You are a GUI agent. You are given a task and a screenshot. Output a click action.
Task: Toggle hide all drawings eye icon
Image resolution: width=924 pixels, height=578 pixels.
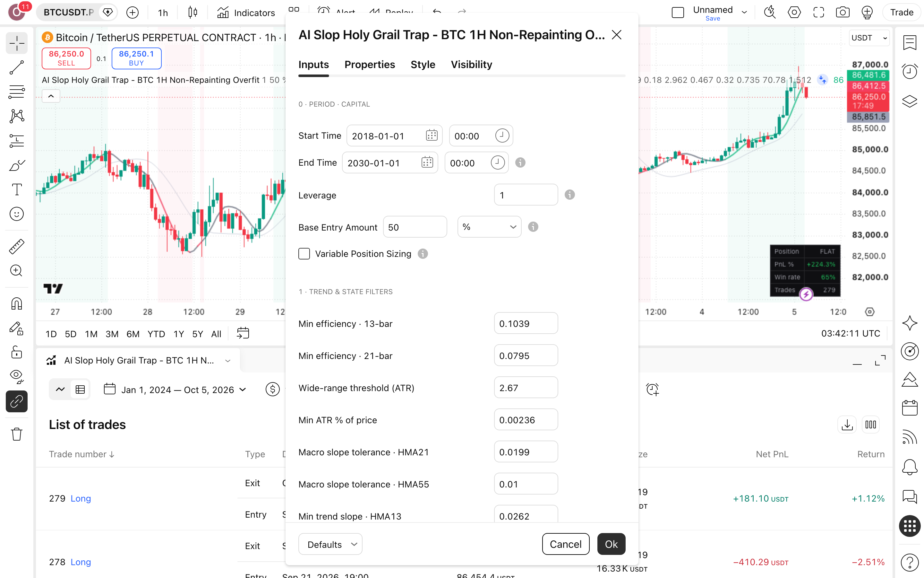(x=16, y=377)
